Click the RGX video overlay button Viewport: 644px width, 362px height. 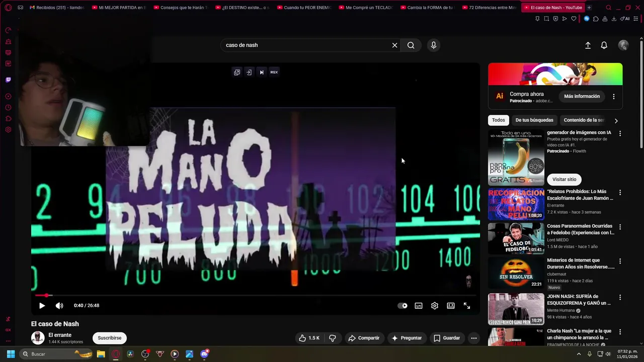(x=274, y=72)
